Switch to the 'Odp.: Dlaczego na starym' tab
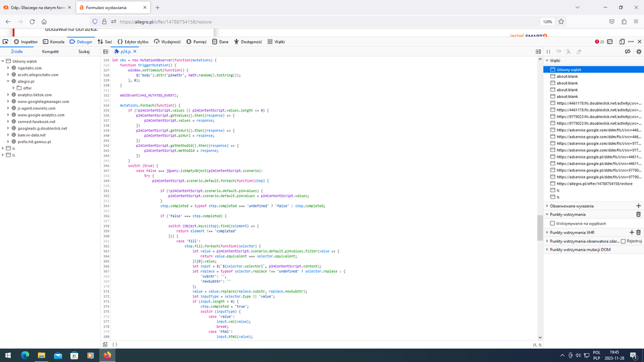 tap(37, 7)
